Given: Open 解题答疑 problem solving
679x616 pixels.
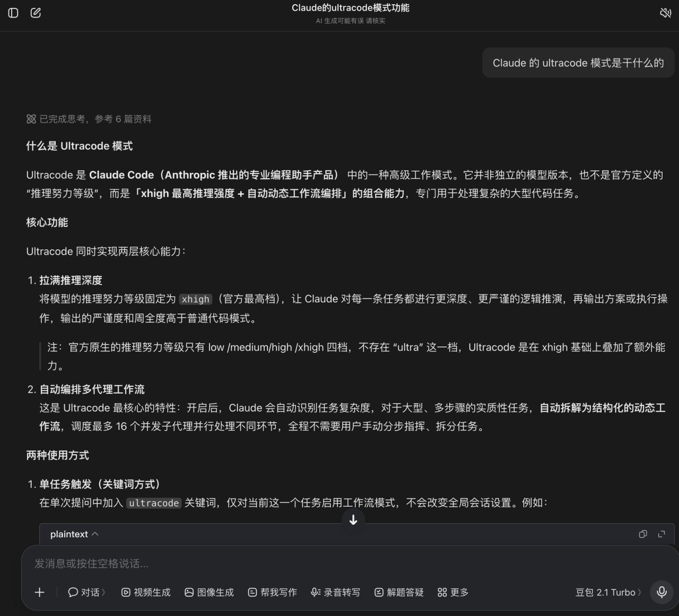Looking at the screenshot, I should point(399,592).
